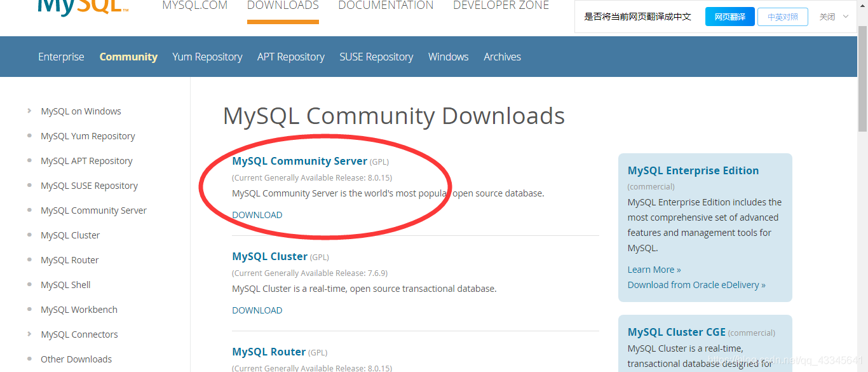Open MySQL SUSE Repository sidebar link
The height and width of the screenshot is (372, 868).
pos(89,186)
